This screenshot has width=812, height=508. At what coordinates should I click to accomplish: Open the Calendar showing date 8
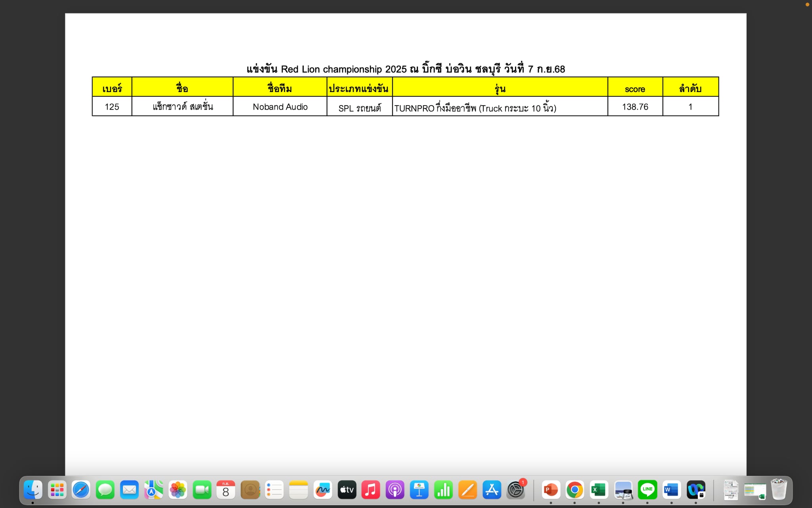click(x=226, y=490)
